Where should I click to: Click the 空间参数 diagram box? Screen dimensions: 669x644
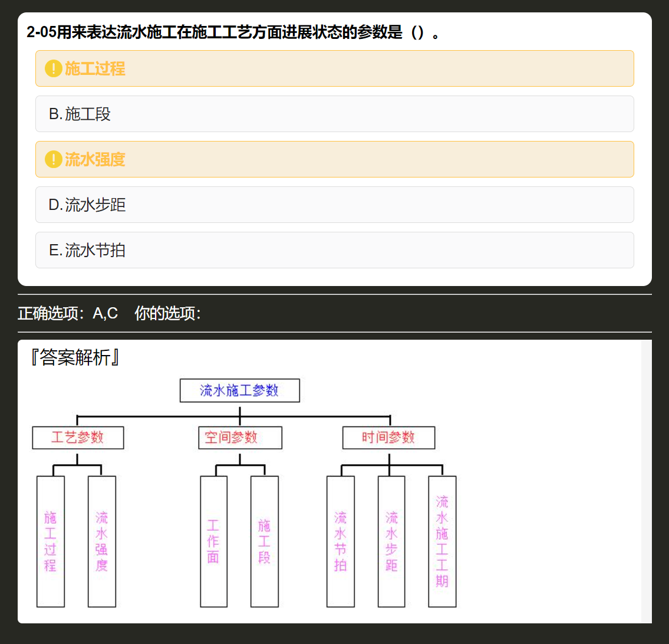click(240, 438)
